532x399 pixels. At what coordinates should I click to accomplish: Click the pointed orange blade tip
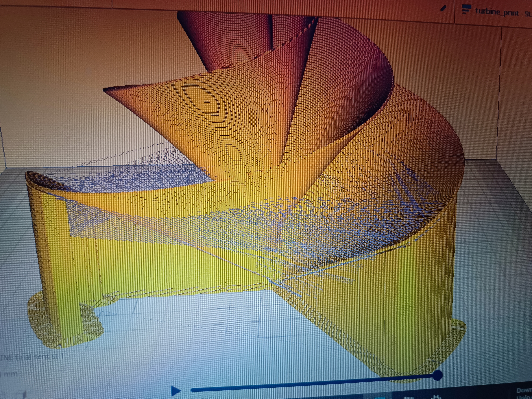pos(108,90)
